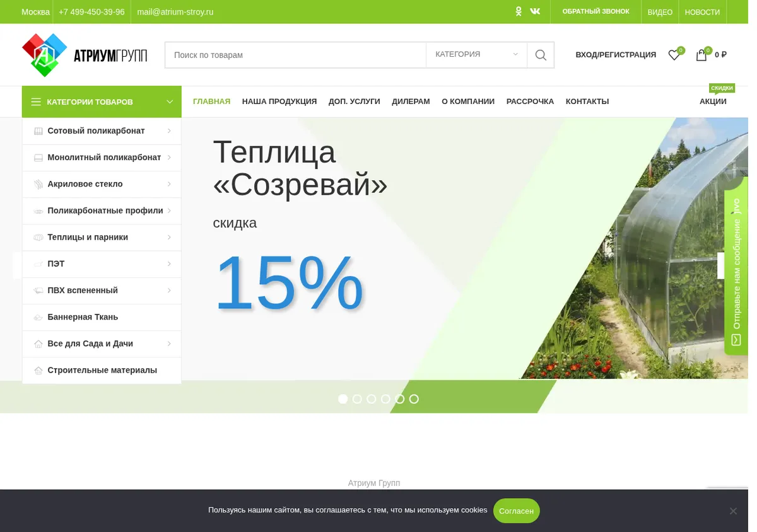Click the Атриум Групп logo

coord(85,55)
